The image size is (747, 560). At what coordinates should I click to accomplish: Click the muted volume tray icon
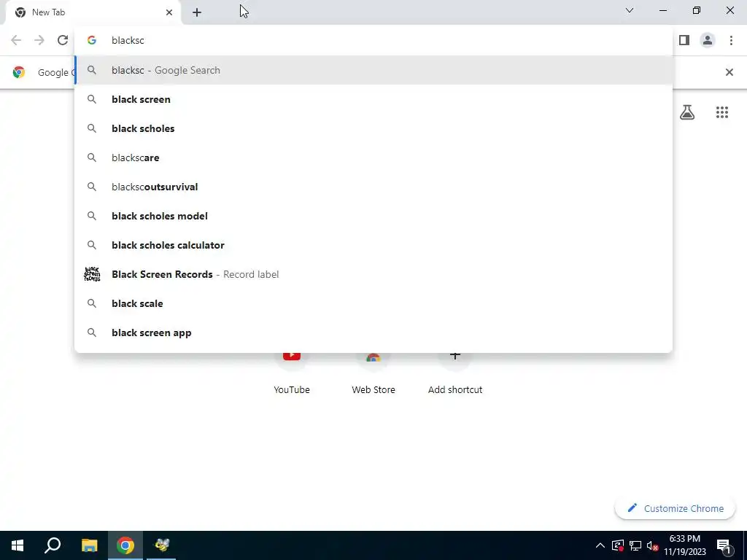click(x=653, y=545)
